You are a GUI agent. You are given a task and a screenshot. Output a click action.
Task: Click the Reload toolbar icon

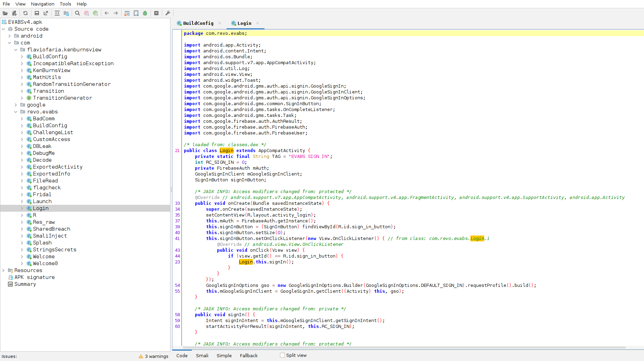(25, 13)
